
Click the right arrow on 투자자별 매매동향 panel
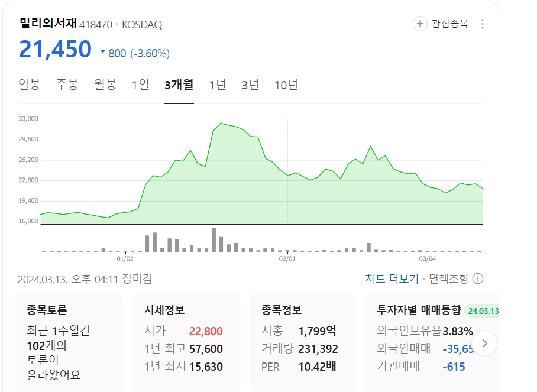click(486, 342)
